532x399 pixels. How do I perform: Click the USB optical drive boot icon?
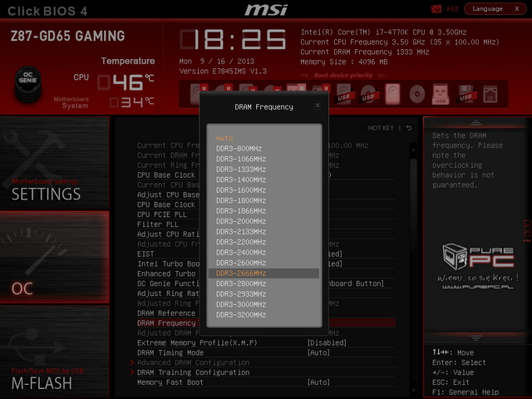[368, 94]
